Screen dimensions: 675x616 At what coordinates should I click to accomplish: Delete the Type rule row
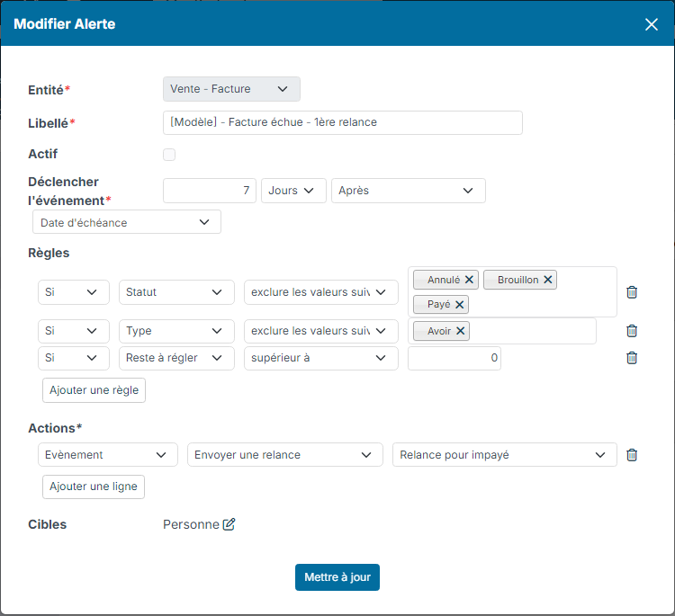[632, 331]
